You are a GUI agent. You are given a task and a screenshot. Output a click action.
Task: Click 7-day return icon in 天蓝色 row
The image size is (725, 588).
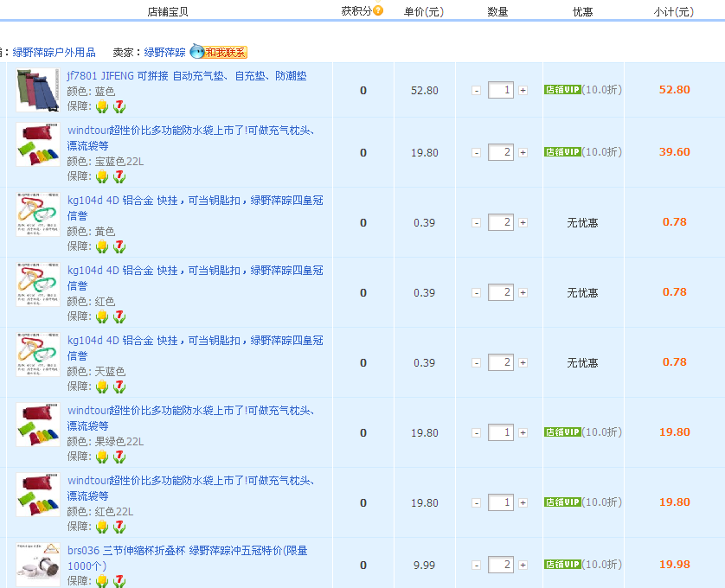[119, 387]
